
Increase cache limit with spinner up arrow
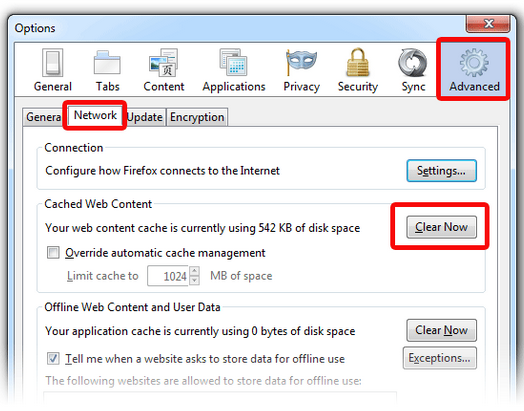194,271
